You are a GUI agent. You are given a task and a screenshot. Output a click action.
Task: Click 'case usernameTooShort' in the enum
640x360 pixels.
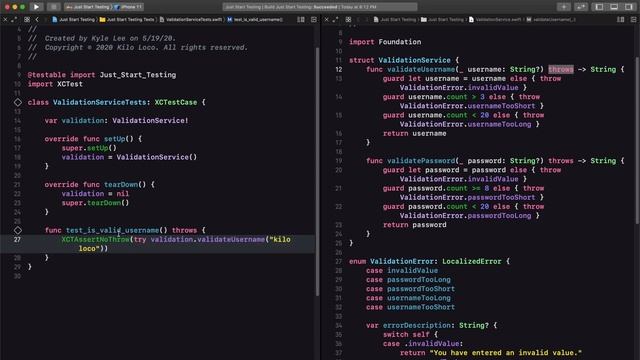coord(410,307)
